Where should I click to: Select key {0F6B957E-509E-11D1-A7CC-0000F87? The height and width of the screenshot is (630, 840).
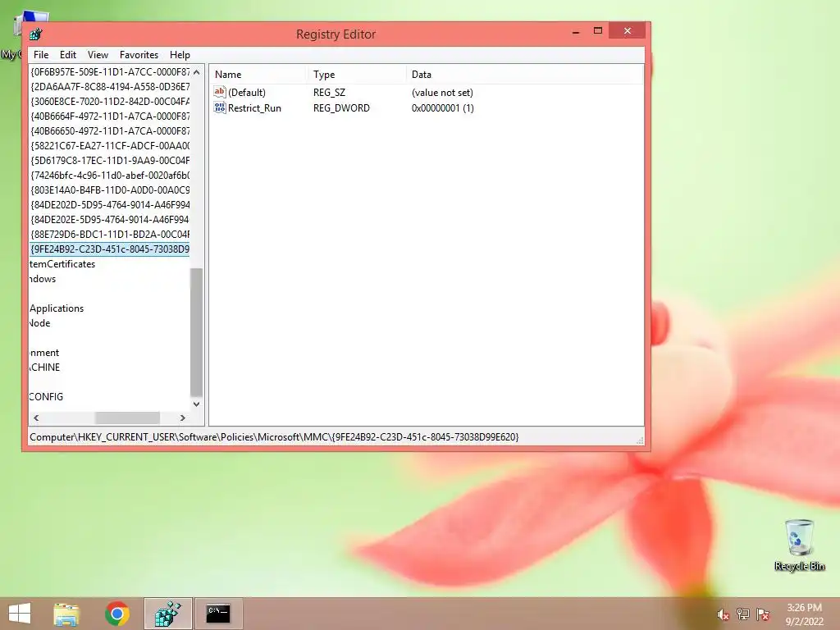click(x=110, y=72)
